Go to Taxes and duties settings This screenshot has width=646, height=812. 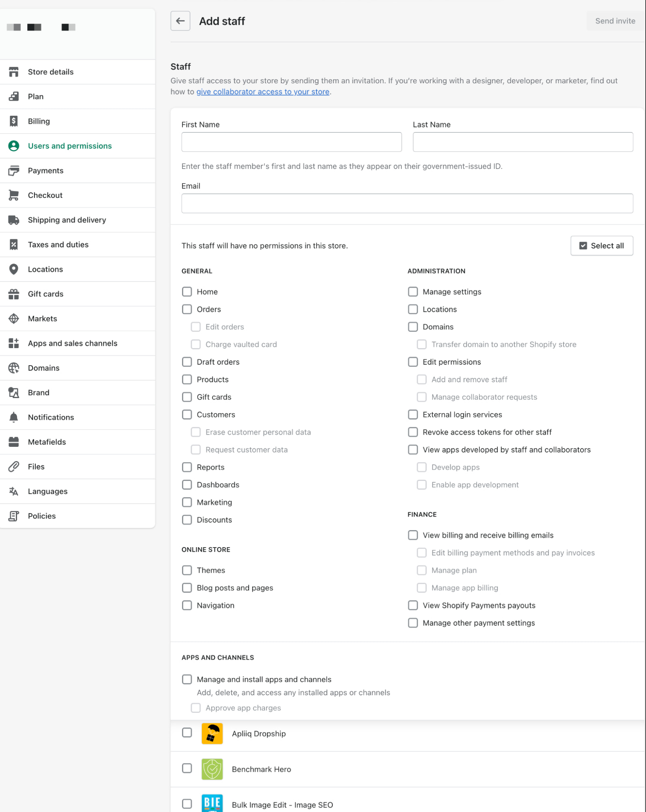(58, 245)
